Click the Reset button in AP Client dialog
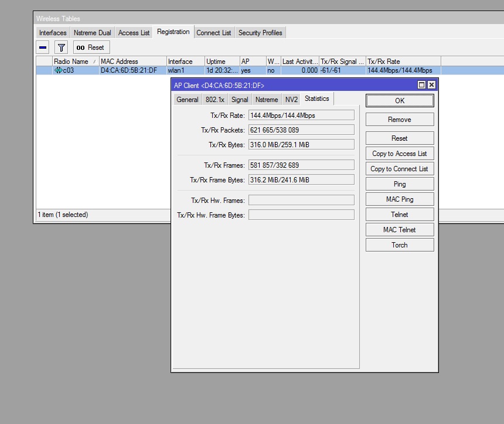Image resolution: width=504 pixels, height=424 pixels. click(x=400, y=138)
